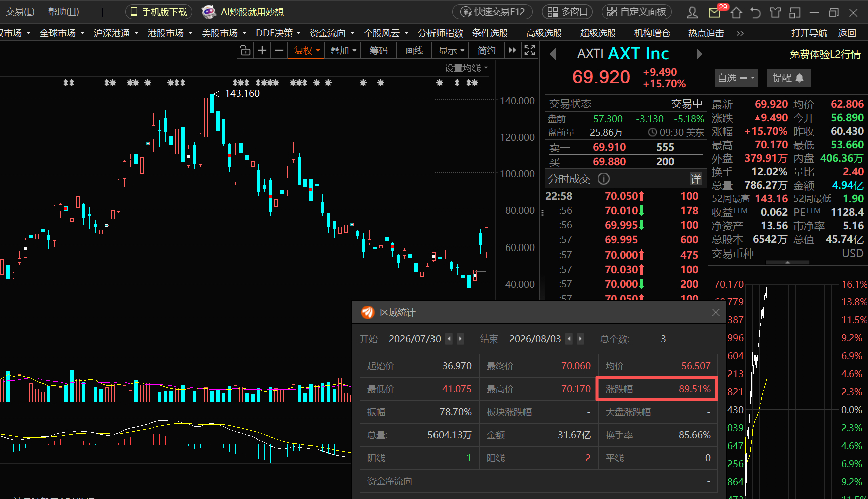The image size is (868, 499).
Task: Open info icon next to 分时成交
Action: click(x=604, y=179)
